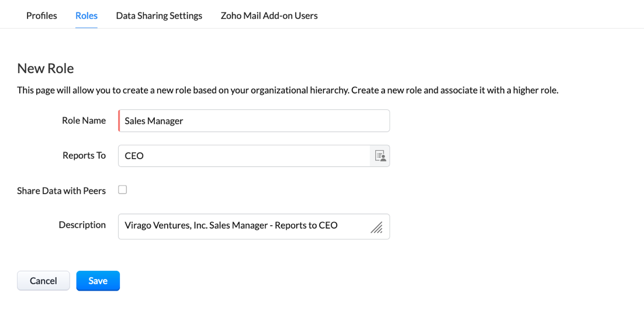This screenshot has width=644, height=320.
Task: Open the Reports To role lookup icon
Action: pyautogui.click(x=380, y=156)
